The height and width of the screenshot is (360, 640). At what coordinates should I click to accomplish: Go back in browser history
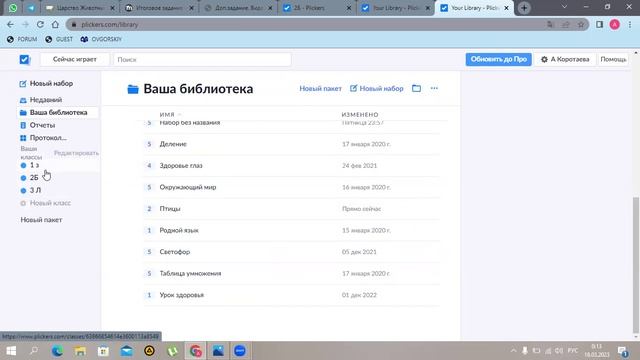[x=10, y=24]
